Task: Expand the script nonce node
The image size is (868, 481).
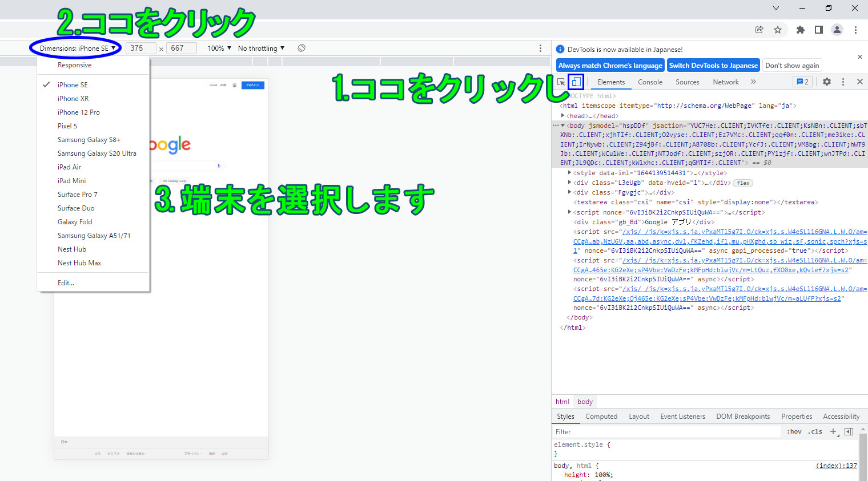Action: (570, 212)
